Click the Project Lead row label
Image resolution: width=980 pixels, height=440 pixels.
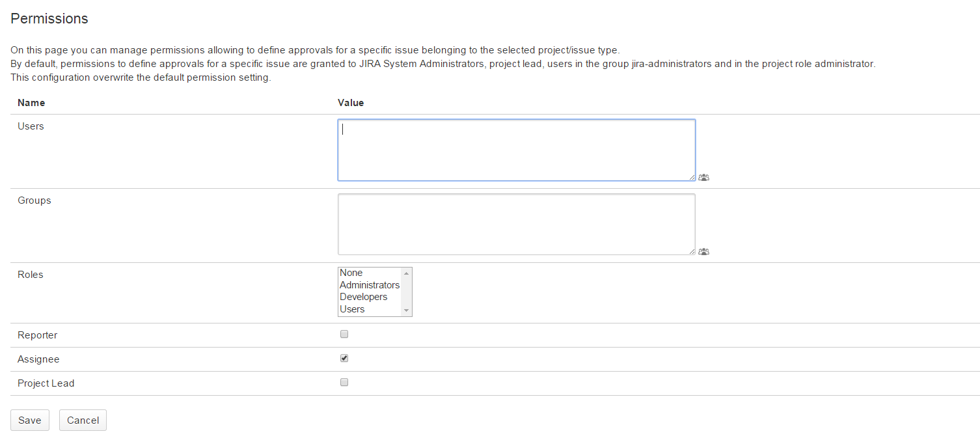[46, 383]
